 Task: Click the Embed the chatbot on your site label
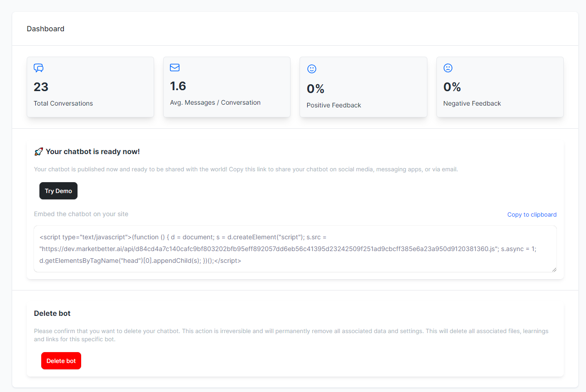click(81, 213)
